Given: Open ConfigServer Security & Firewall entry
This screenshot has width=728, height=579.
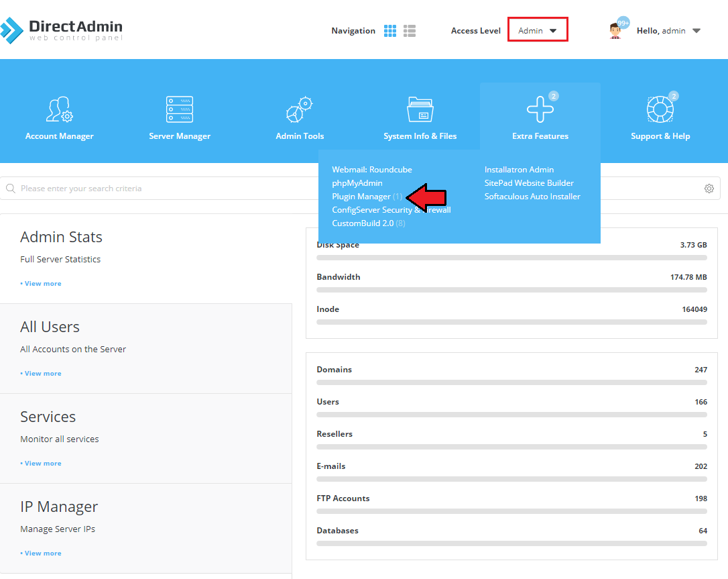Looking at the screenshot, I should (391, 210).
